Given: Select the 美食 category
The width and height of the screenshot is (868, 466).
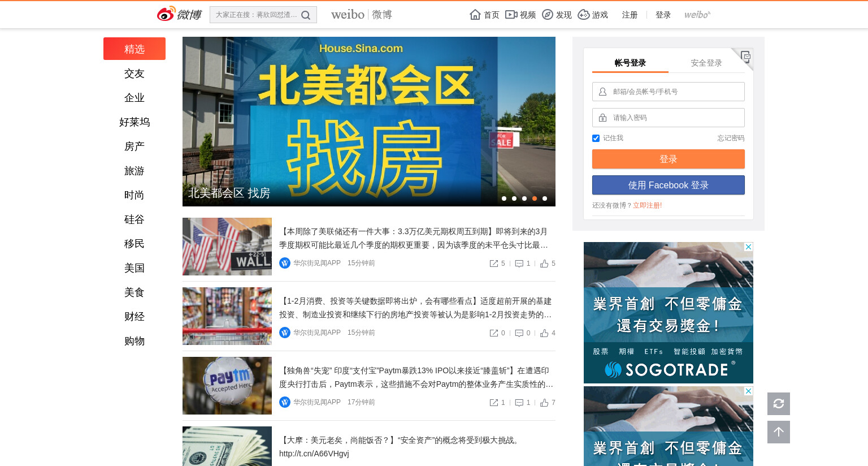Looking at the screenshot, I should (x=134, y=292).
